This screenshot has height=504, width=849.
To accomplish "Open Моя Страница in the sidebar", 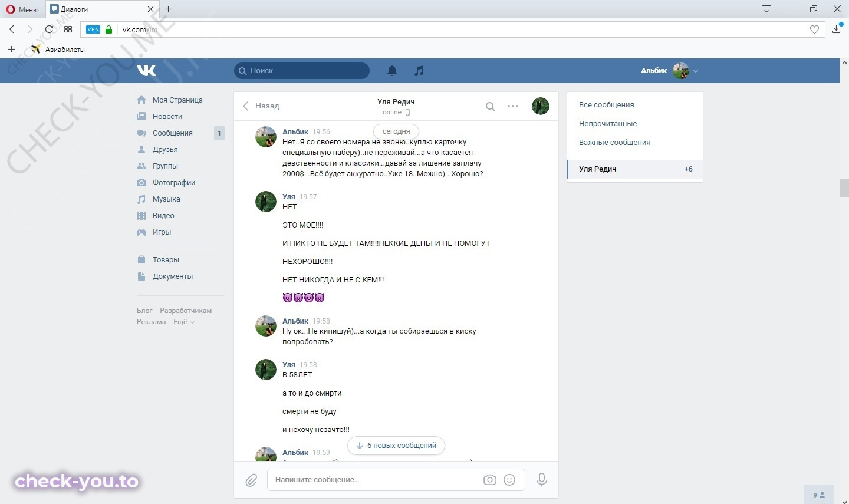I will pyautogui.click(x=177, y=100).
